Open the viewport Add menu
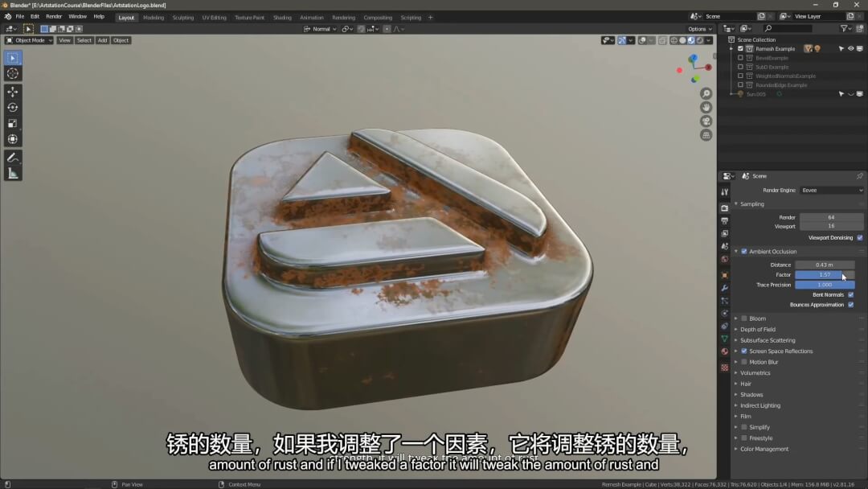868x489 pixels. point(102,40)
